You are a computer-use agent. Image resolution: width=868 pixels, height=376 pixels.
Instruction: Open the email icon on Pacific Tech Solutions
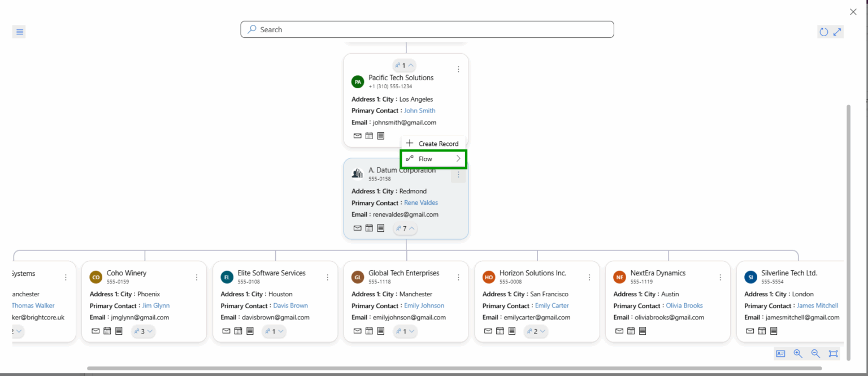click(x=357, y=136)
